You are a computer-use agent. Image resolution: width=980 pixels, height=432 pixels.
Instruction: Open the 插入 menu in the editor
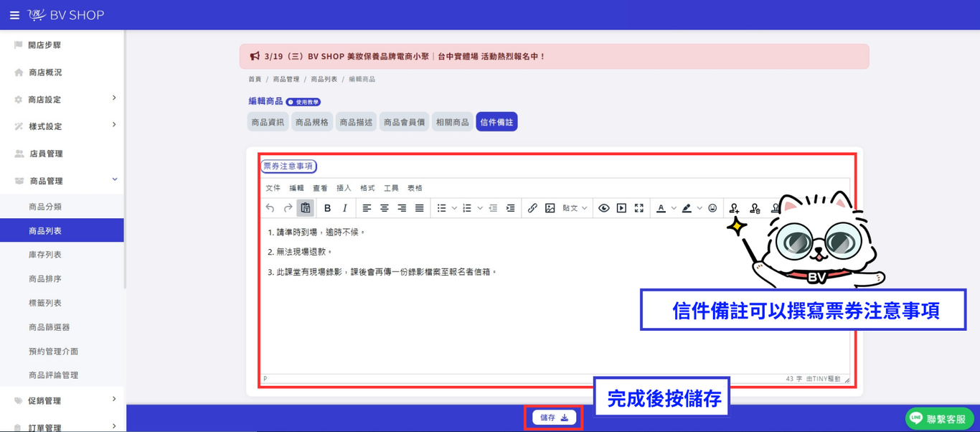tap(344, 188)
